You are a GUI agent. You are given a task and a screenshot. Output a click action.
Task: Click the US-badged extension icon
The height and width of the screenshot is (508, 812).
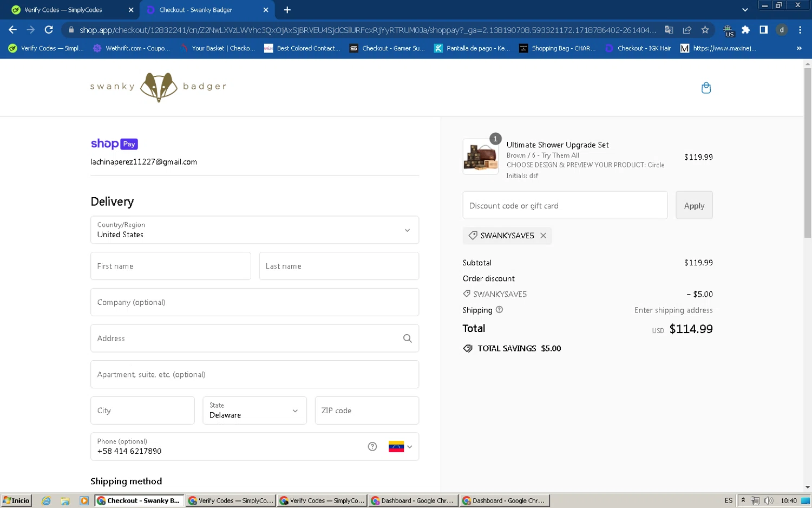(x=728, y=30)
